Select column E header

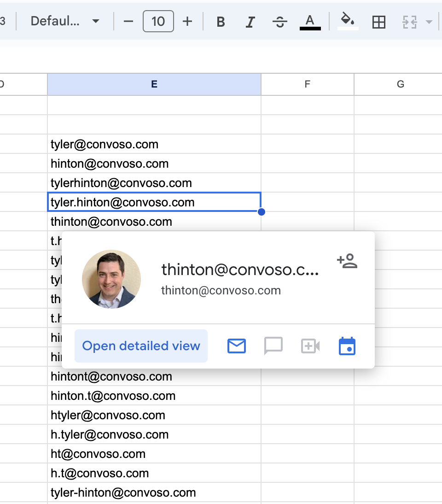tap(154, 84)
